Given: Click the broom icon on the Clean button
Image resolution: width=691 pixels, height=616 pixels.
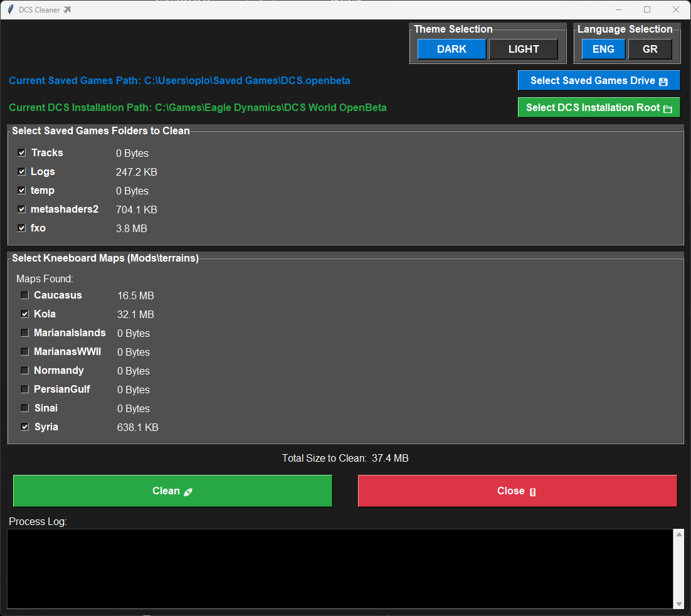Looking at the screenshot, I should pyautogui.click(x=187, y=492).
